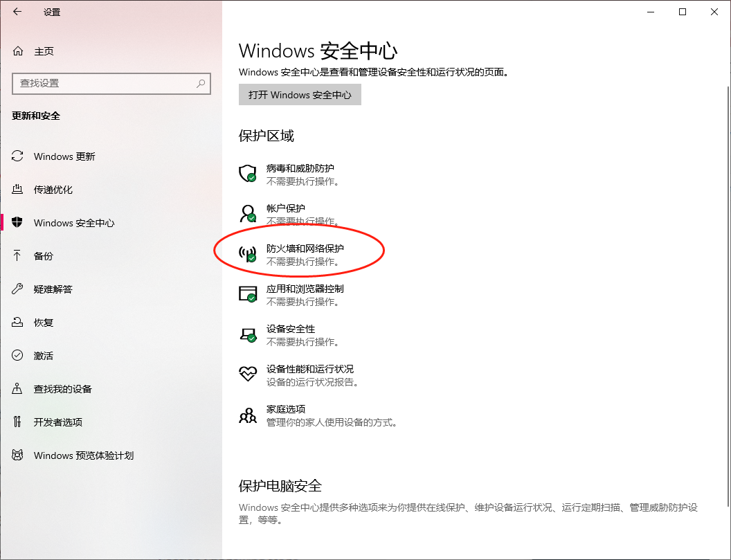Open 疑难解答 troubleshooting page
The height and width of the screenshot is (560, 731).
(x=53, y=289)
